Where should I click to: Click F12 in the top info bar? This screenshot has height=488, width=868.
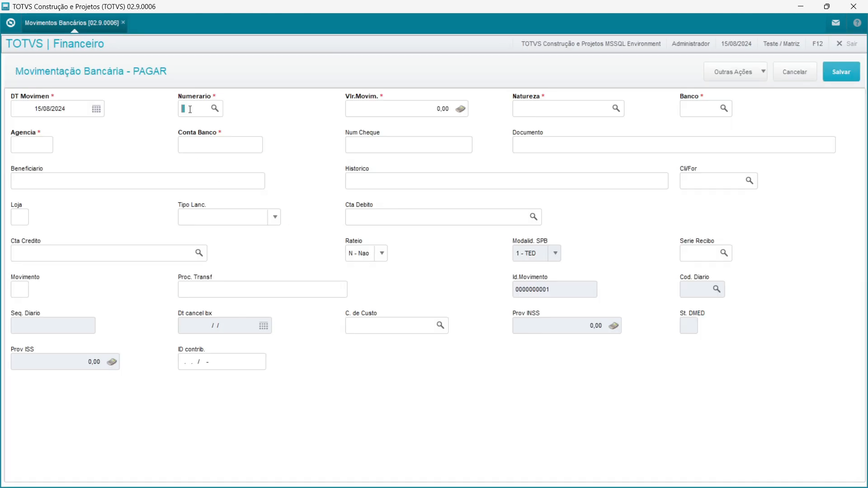click(x=817, y=44)
